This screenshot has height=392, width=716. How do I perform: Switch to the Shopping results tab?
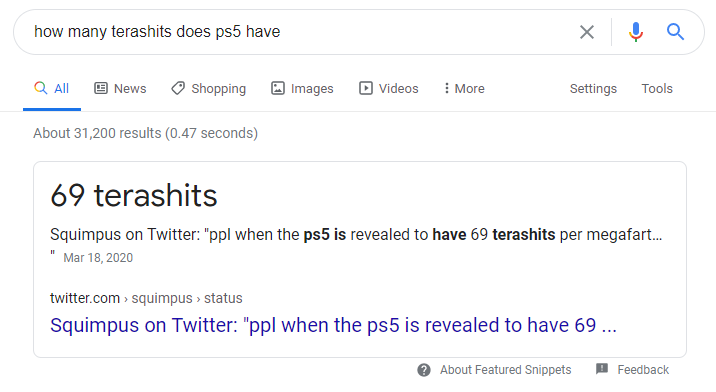point(209,89)
